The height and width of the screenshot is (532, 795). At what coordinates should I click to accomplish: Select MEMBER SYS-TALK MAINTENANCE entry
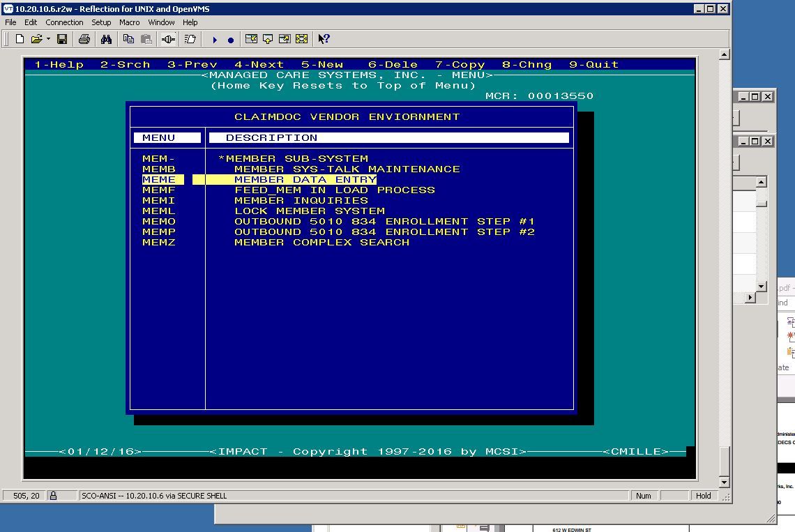click(347, 169)
